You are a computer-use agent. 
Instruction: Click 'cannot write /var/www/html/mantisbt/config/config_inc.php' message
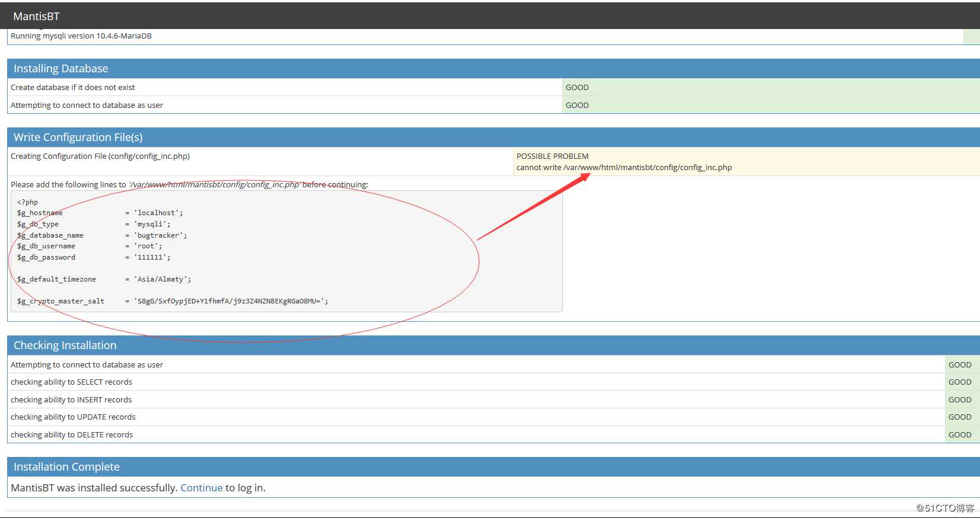click(x=624, y=167)
